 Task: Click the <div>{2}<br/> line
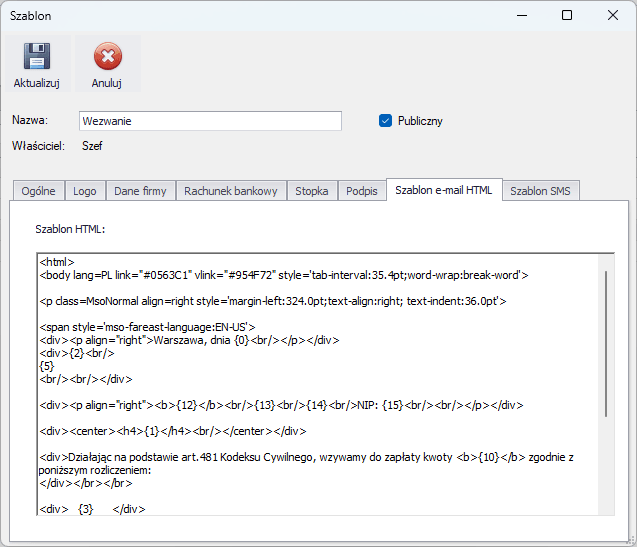(77, 353)
